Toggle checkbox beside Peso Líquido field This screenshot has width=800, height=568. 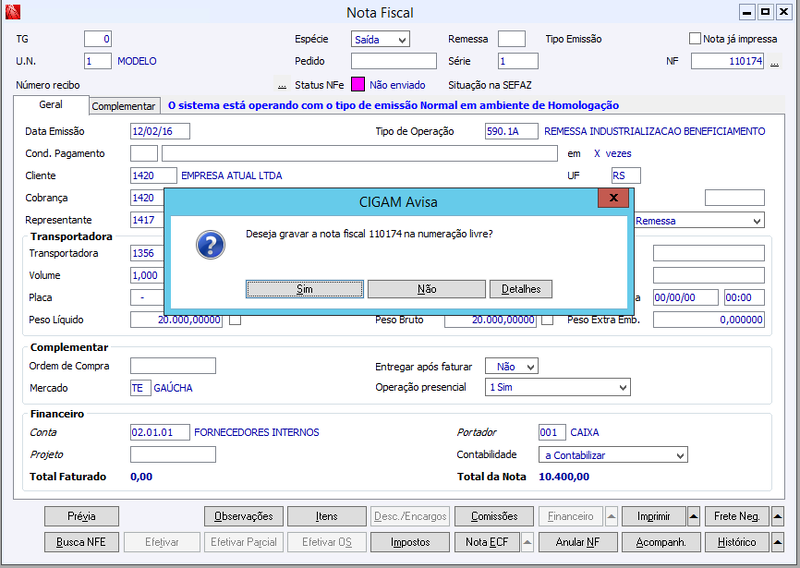(x=235, y=319)
